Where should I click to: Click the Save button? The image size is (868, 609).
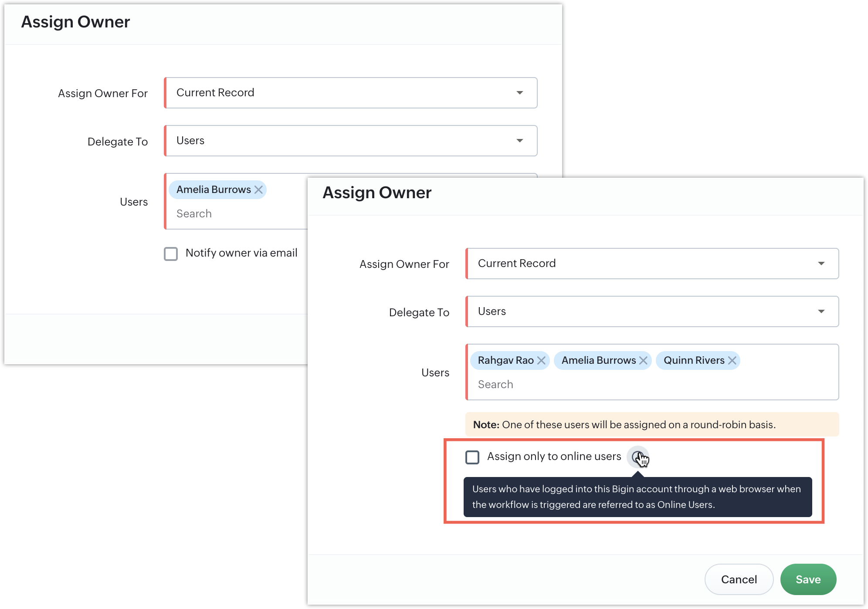pos(808,579)
